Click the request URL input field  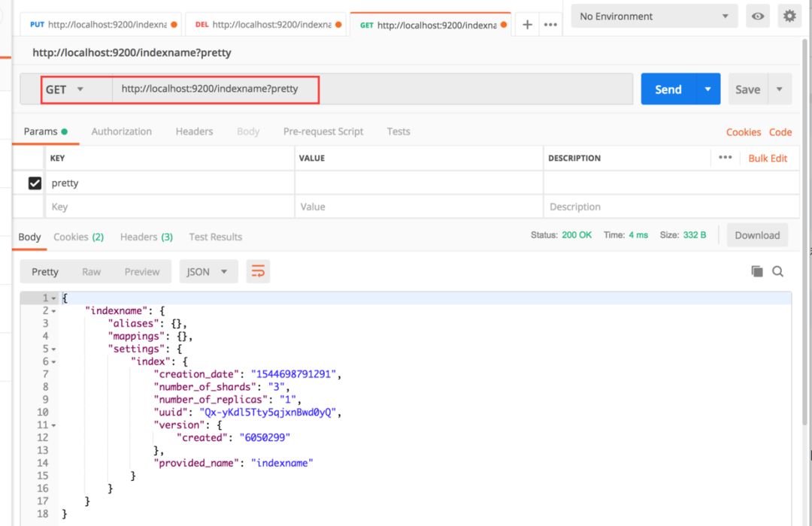[368, 89]
